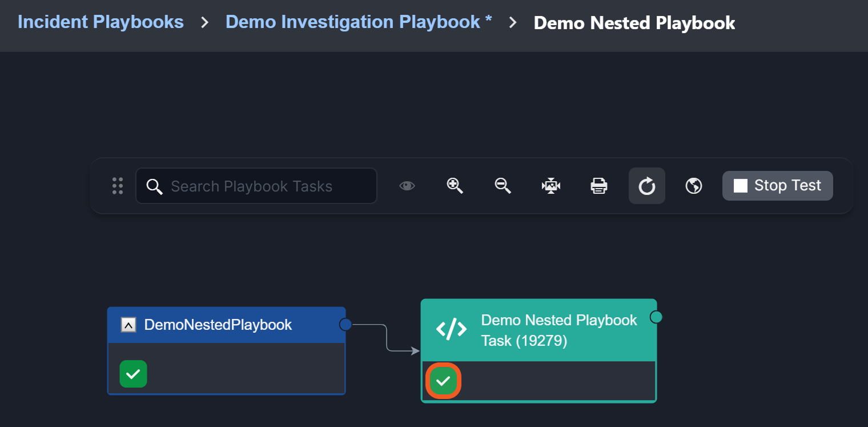The width and height of the screenshot is (868, 427).
Task: Click the fit-to-screen icon in toolbar
Action: [550, 186]
